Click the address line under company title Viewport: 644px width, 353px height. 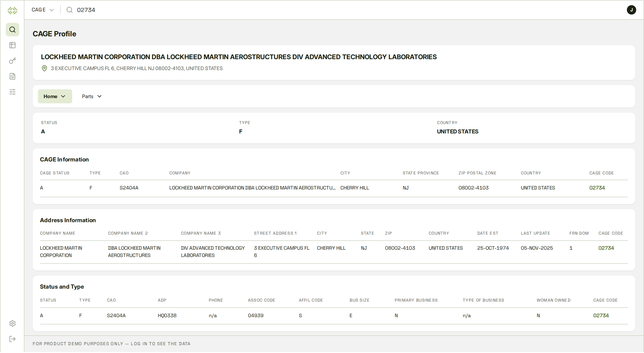[137, 68]
